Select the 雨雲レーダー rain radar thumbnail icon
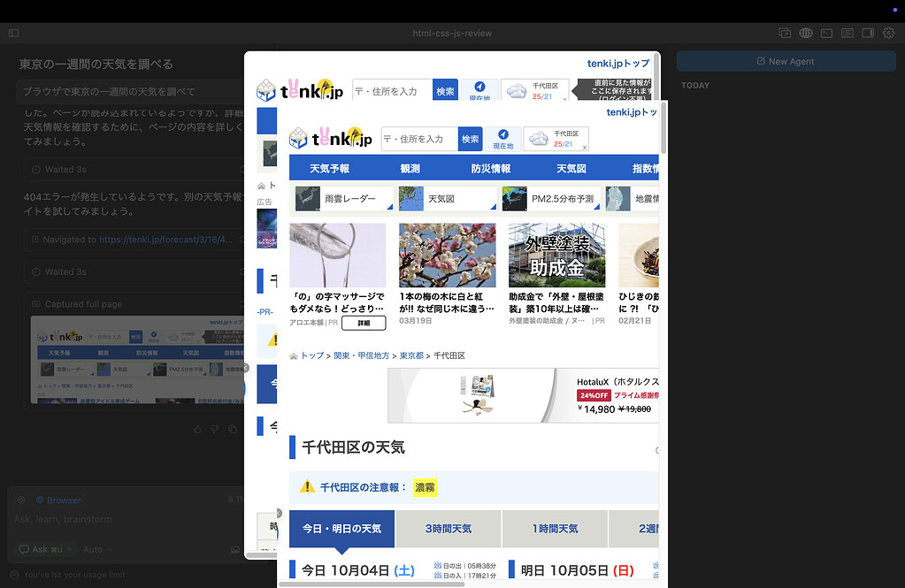 [x=307, y=199]
